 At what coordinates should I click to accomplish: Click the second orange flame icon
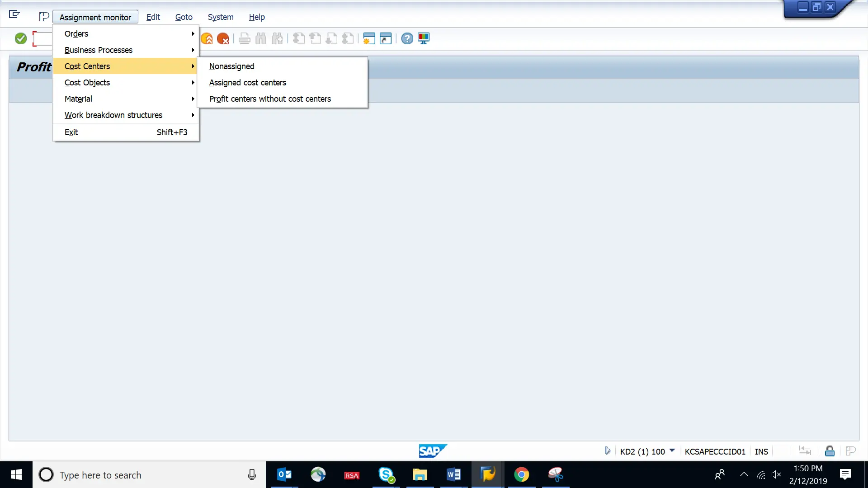[223, 38]
